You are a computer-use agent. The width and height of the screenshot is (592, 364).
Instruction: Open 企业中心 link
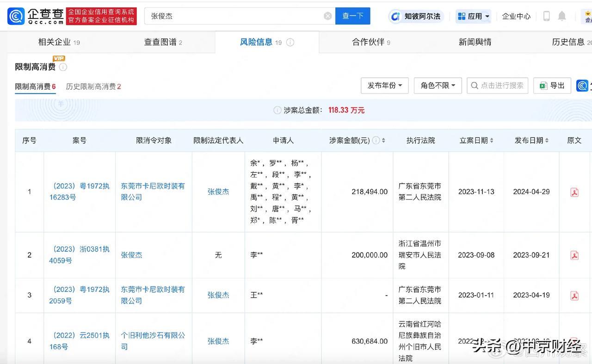pos(516,16)
